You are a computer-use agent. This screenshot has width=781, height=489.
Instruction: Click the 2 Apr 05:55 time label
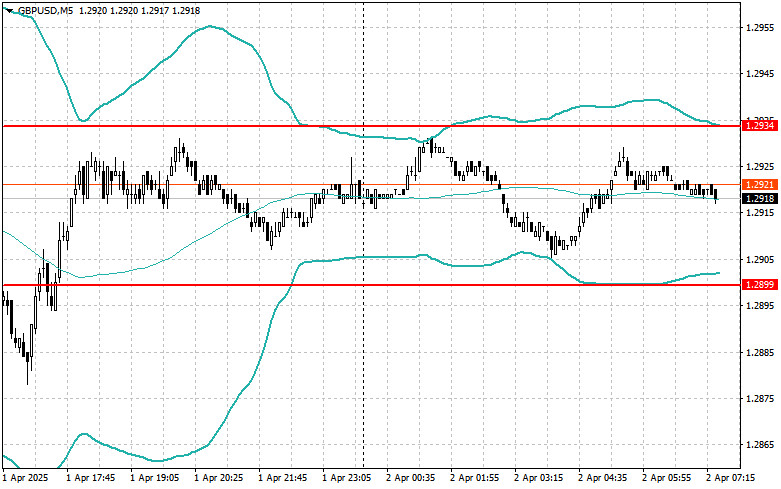[x=668, y=478]
